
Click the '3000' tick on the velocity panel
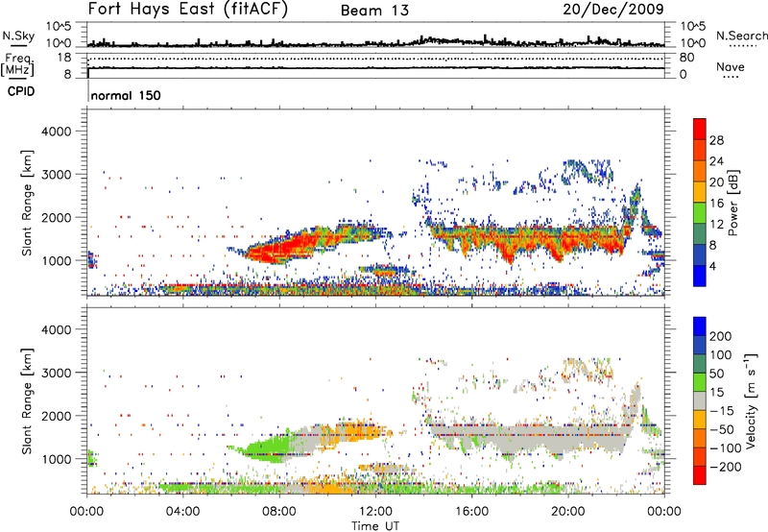click(x=57, y=373)
